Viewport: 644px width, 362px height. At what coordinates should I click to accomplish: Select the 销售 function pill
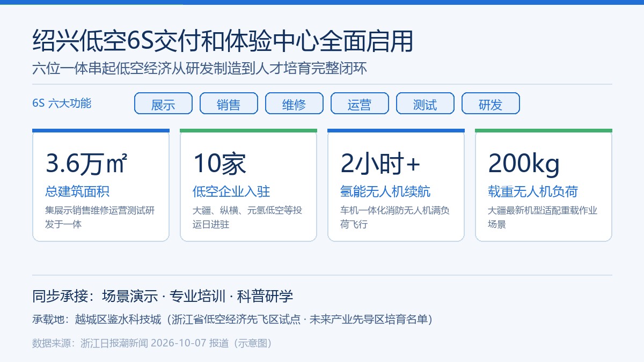click(x=229, y=104)
